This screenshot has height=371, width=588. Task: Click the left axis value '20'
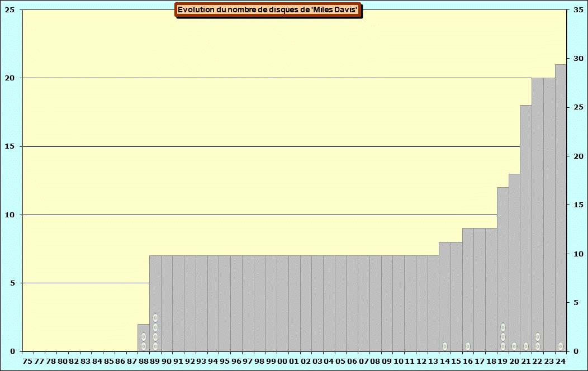10,78
